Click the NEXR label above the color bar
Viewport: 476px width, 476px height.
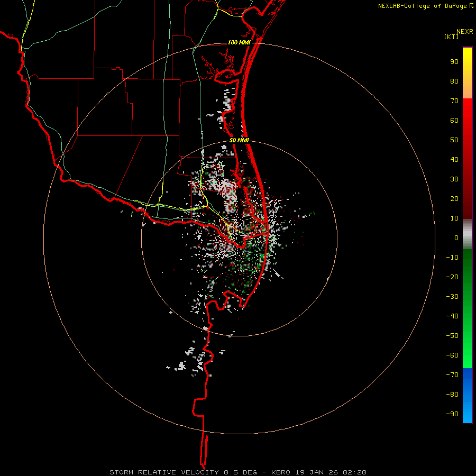coord(465,32)
